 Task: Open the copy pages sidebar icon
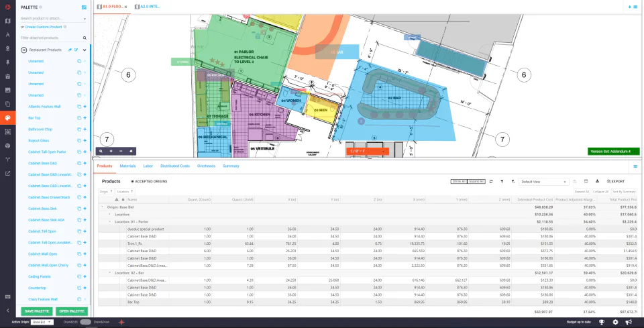coord(7,104)
